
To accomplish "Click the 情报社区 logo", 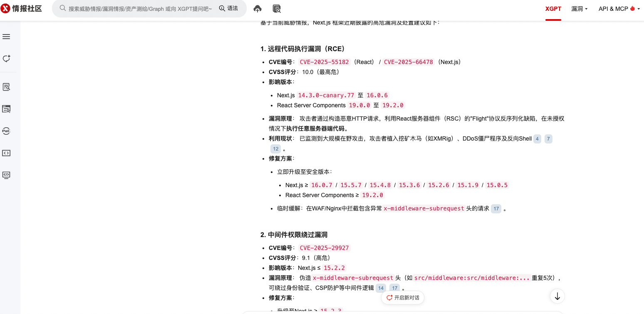I will tap(22, 9).
